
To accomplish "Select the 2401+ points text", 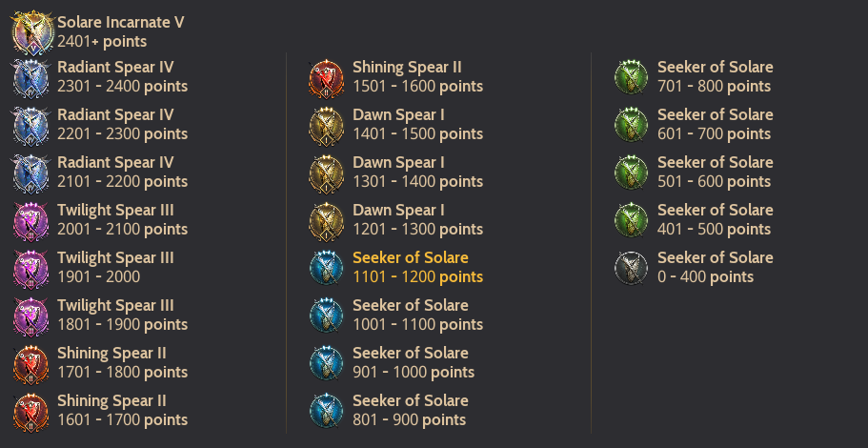I will (x=102, y=42).
